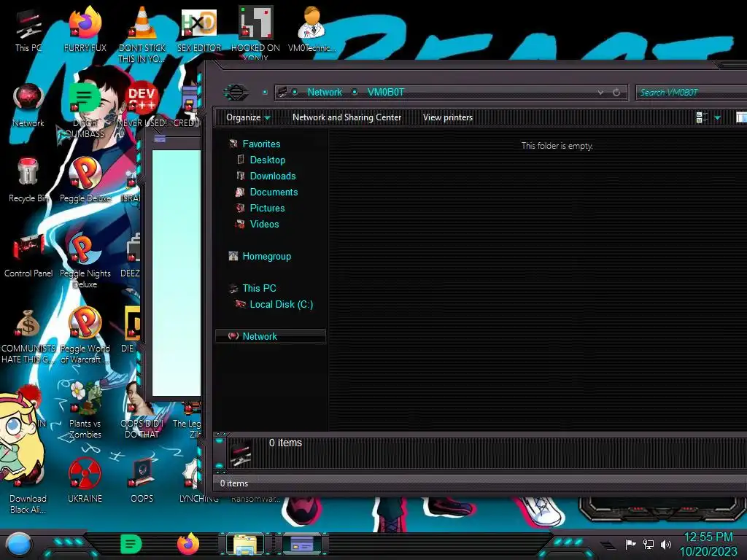
Task: Open the volume speaker tray icon
Action: pos(665,544)
